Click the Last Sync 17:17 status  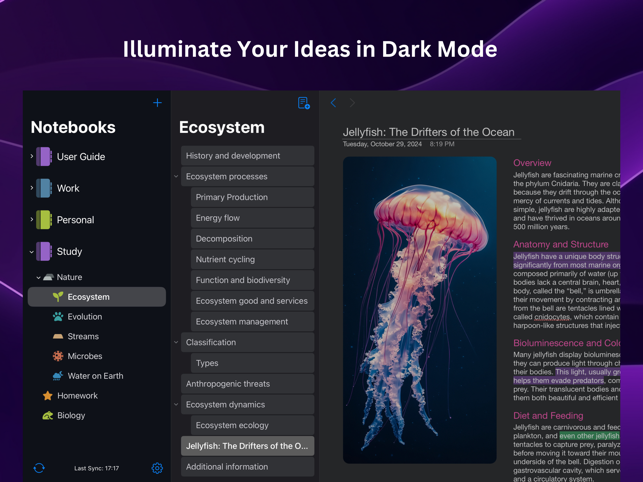97,468
